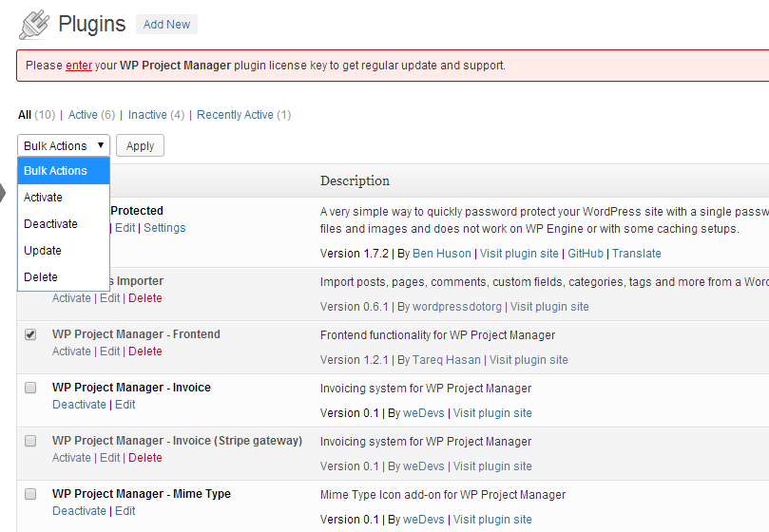The height and width of the screenshot is (532, 769).
Task: Select the Bulk Actions option in list
Action: [x=64, y=171]
